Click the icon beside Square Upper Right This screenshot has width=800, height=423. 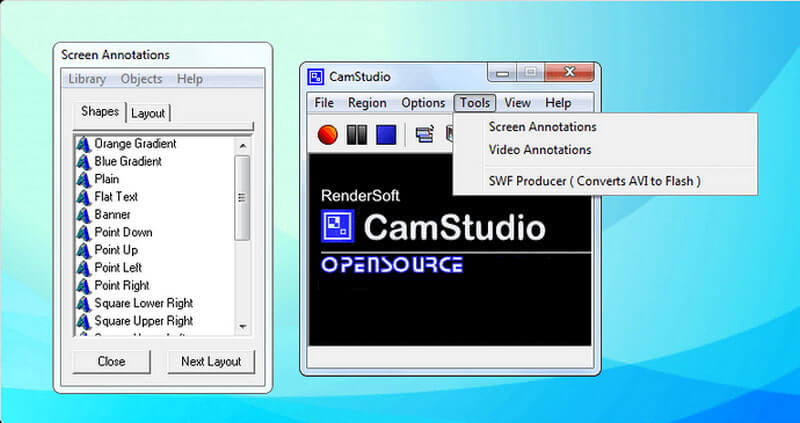tap(83, 321)
